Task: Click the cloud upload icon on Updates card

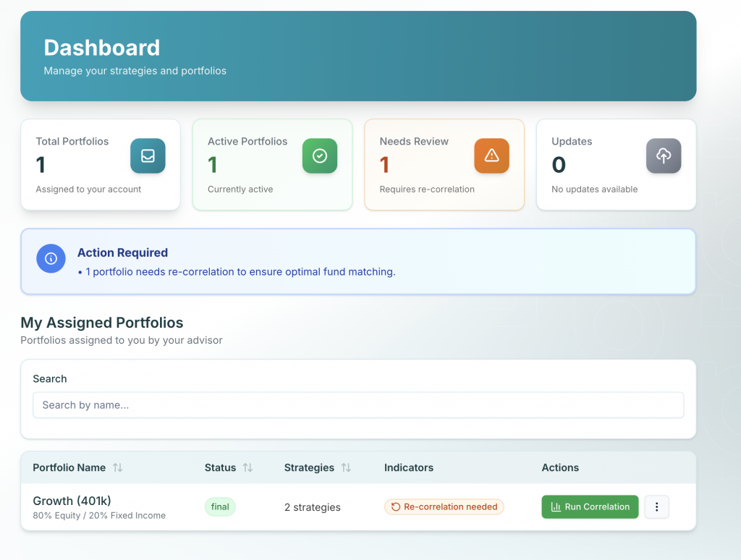Action: coord(663,156)
